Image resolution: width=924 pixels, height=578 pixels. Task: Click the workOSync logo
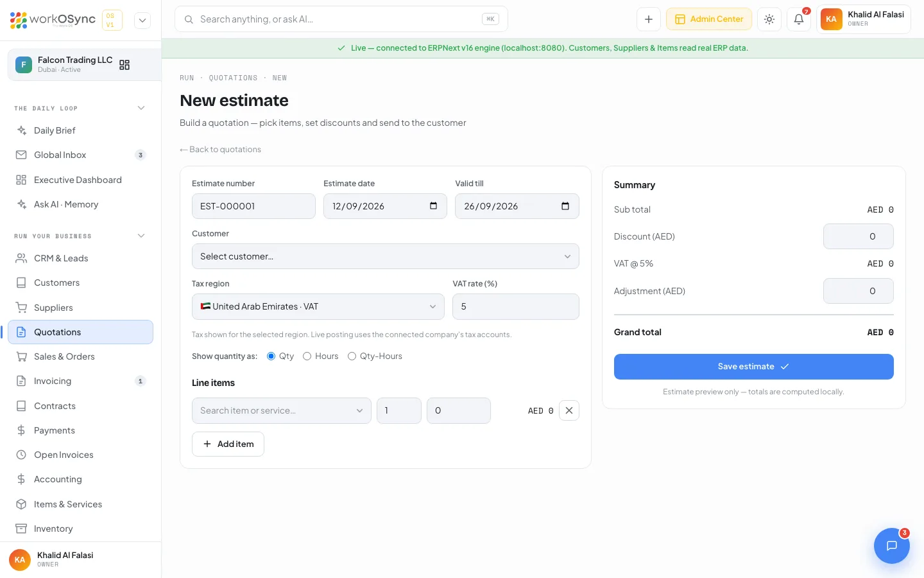pyautogui.click(x=53, y=20)
